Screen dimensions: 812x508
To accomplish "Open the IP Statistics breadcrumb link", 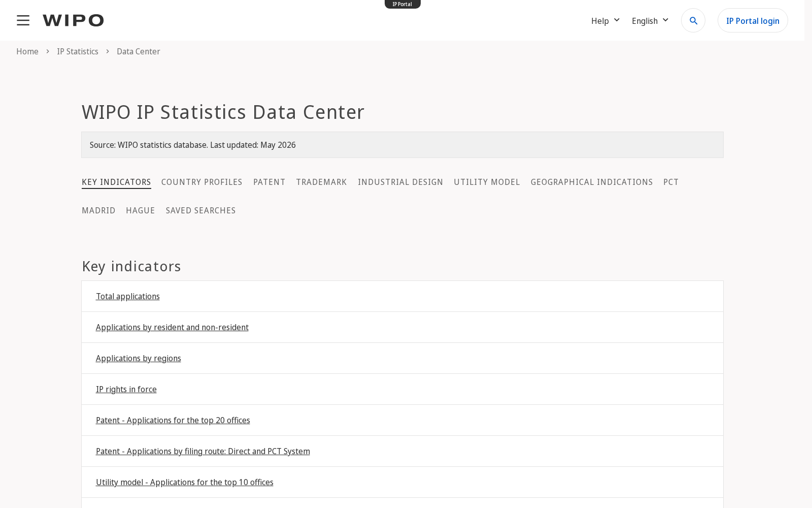I will click(x=78, y=51).
